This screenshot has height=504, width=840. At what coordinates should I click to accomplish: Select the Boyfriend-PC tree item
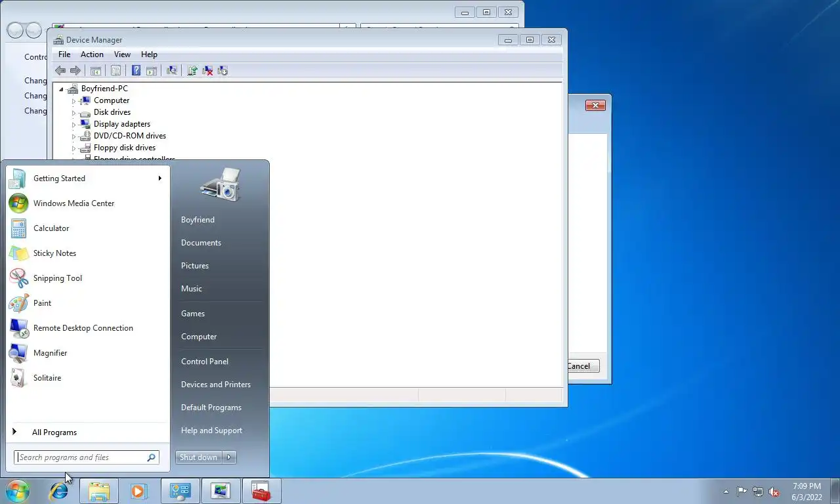(104, 89)
